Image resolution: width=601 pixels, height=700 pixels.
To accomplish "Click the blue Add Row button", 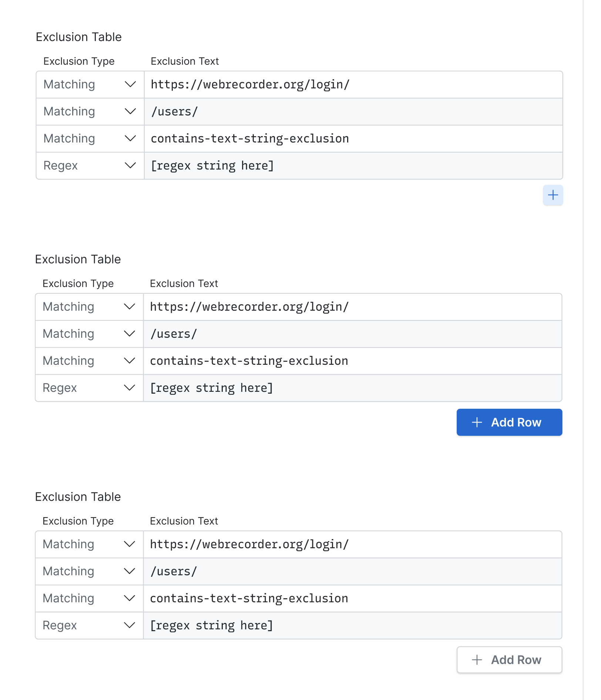I will [x=509, y=422].
